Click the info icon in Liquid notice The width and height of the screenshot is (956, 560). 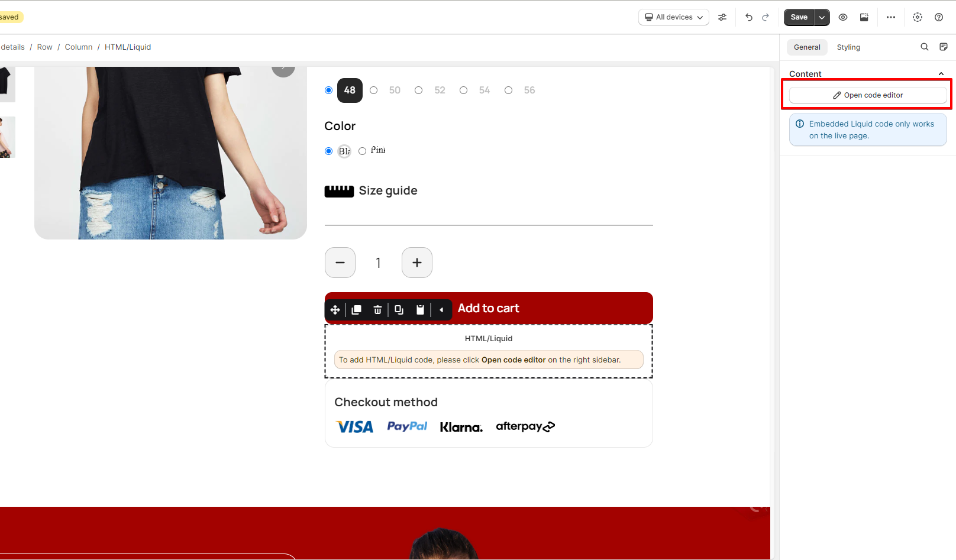[800, 124]
